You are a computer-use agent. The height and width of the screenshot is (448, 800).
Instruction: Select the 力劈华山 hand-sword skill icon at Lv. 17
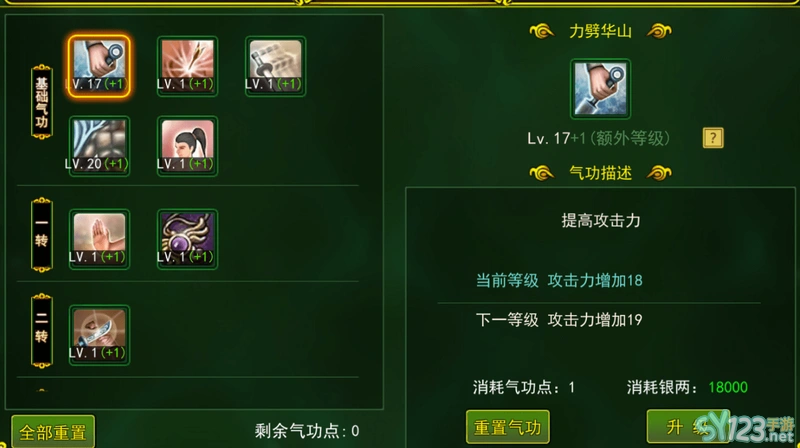pos(99,66)
